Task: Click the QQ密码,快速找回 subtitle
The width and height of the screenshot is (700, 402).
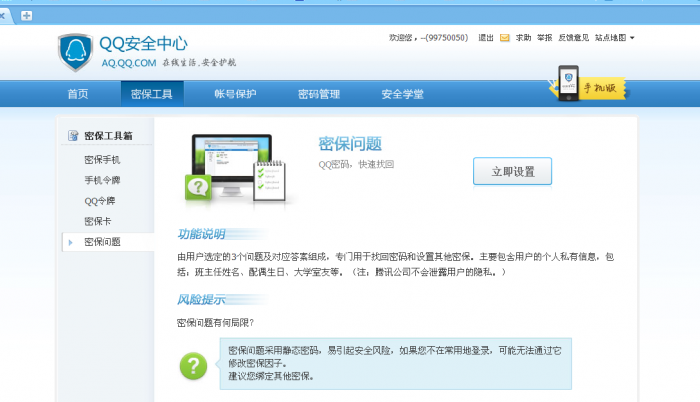Action: click(356, 164)
